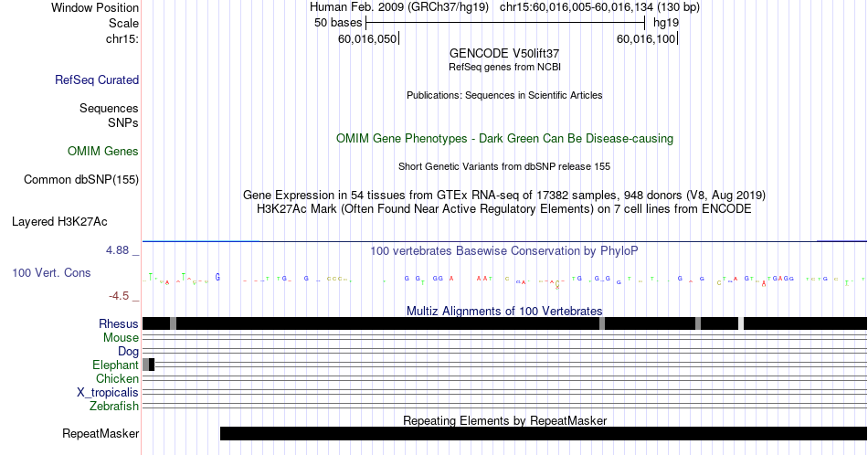Click the Rhesus alignment label
Screen dimensions: 868x455
[x=119, y=323]
